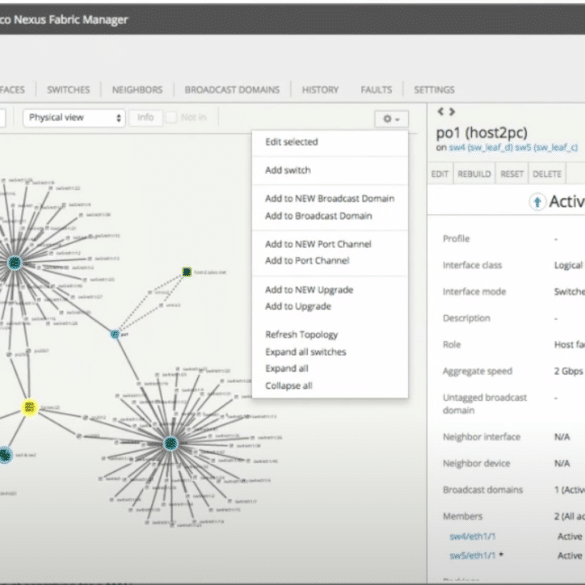Click the DELETE button
Viewport: 585px width, 585px height.
pyautogui.click(x=547, y=174)
